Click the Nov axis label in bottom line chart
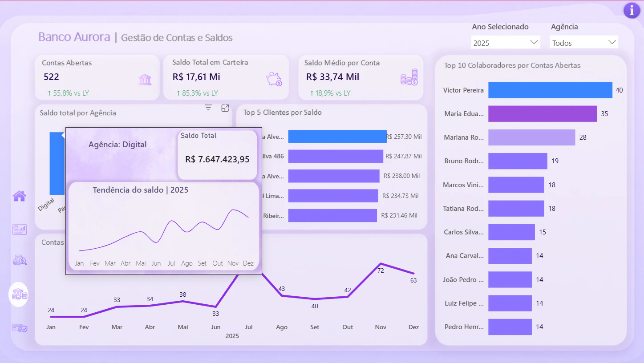The width and height of the screenshot is (644, 363). click(x=381, y=327)
